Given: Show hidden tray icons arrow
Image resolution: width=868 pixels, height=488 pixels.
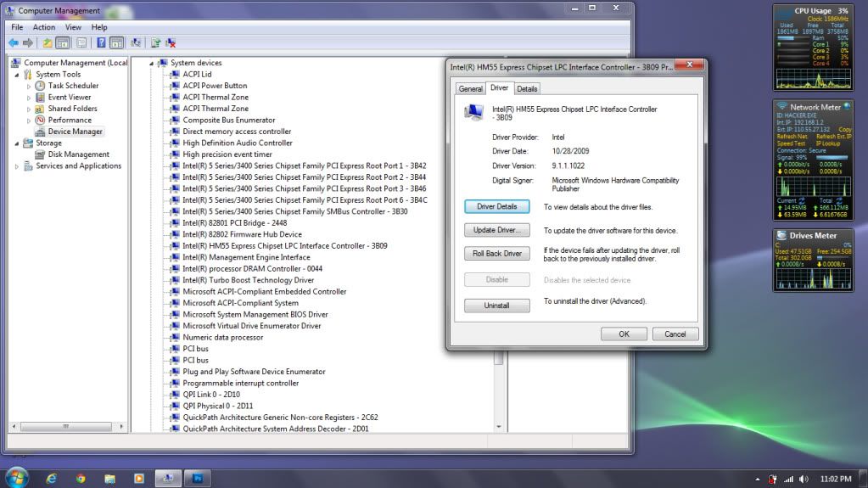Looking at the screenshot, I should 758,480.
